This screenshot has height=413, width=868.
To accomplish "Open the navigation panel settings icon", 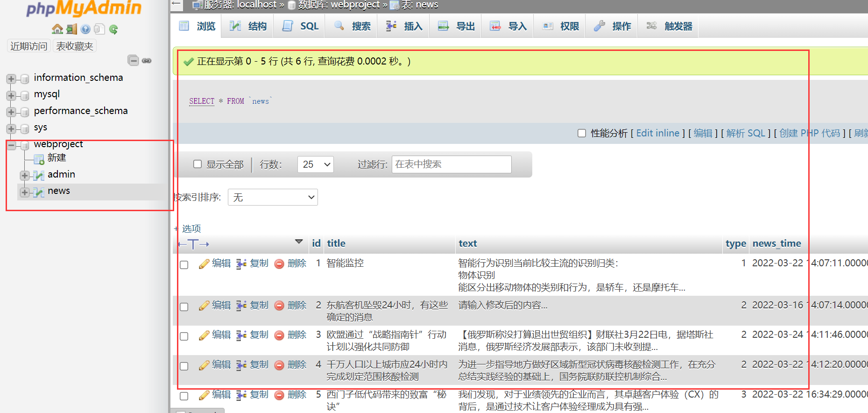I will click(x=99, y=29).
